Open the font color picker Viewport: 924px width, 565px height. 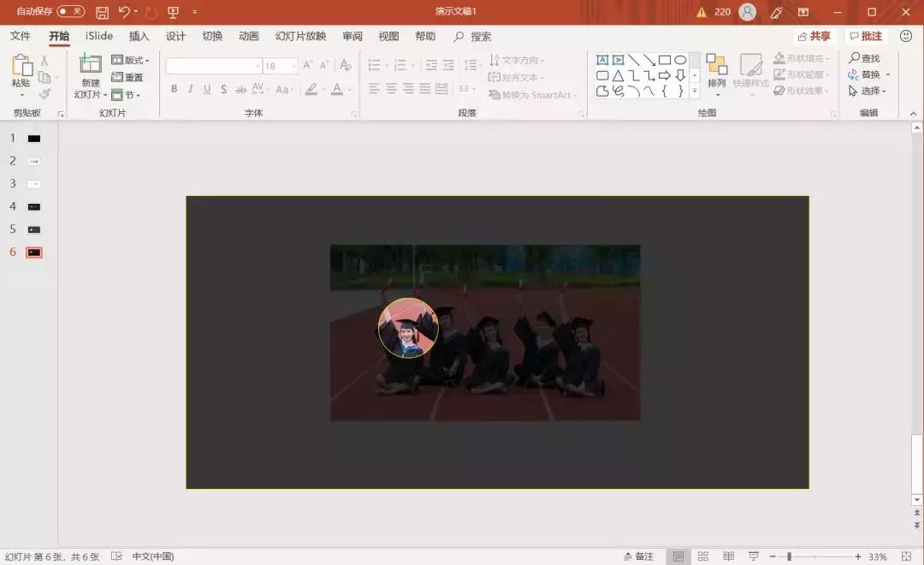click(341, 89)
